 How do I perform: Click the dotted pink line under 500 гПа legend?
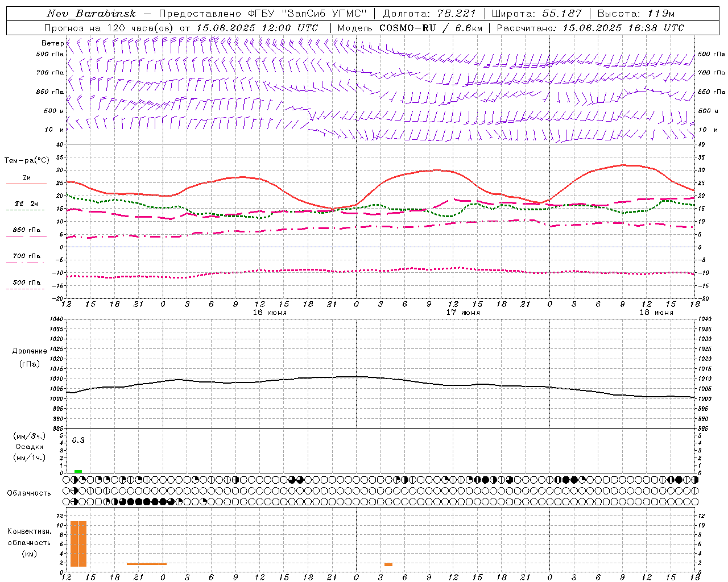point(26,289)
